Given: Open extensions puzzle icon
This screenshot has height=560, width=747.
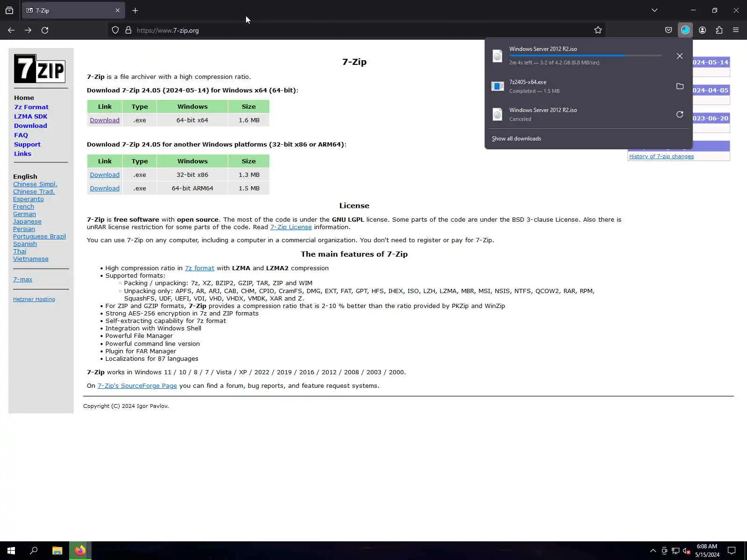Looking at the screenshot, I should pos(719,30).
